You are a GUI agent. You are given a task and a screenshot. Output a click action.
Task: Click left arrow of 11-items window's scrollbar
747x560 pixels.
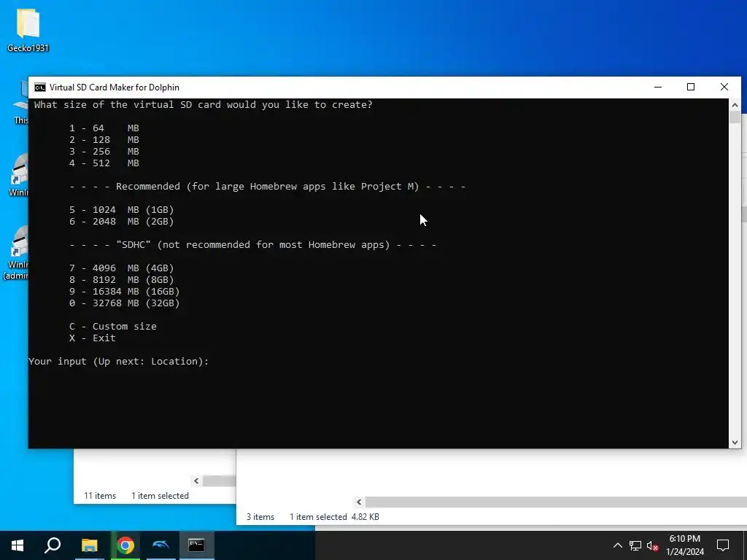[x=196, y=481]
